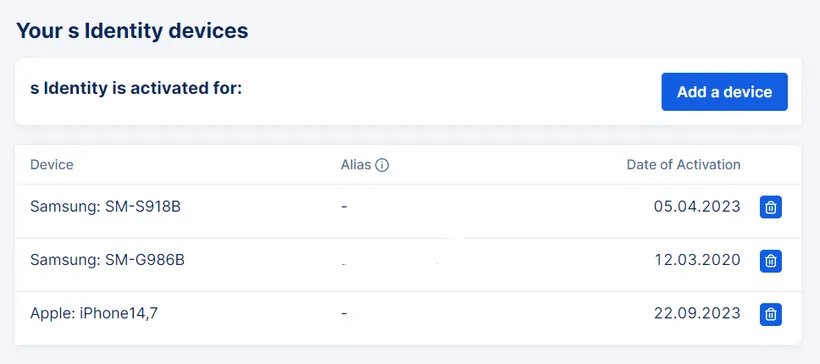
Task: Click the alias dash for iPhone14,7
Action: click(x=344, y=313)
